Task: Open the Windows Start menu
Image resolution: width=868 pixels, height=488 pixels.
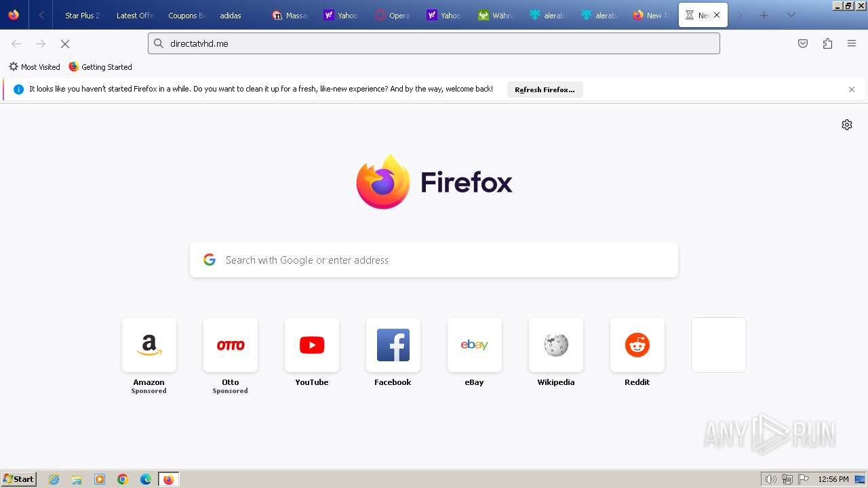Action: (x=19, y=479)
